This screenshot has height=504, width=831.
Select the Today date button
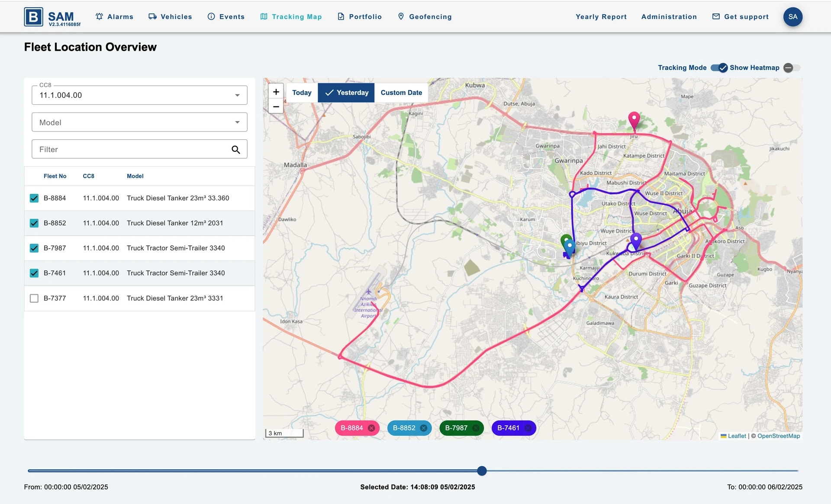[x=302, y=93]
